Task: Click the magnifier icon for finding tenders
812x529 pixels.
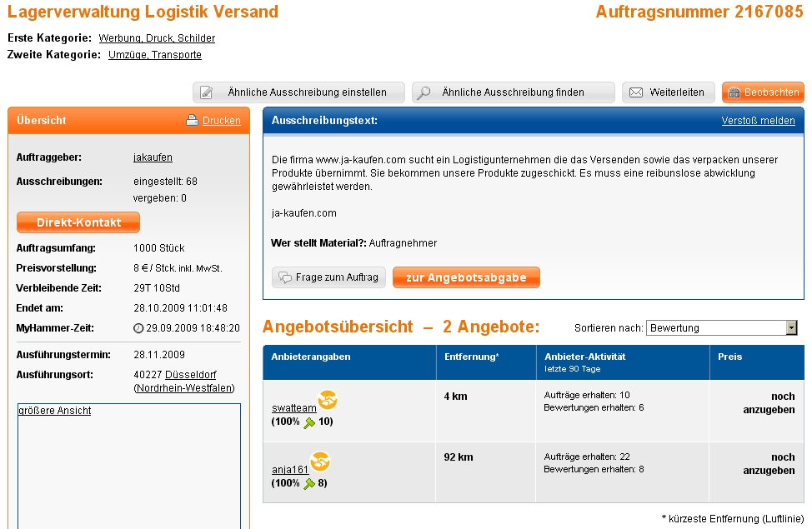Action: (424, 92)
